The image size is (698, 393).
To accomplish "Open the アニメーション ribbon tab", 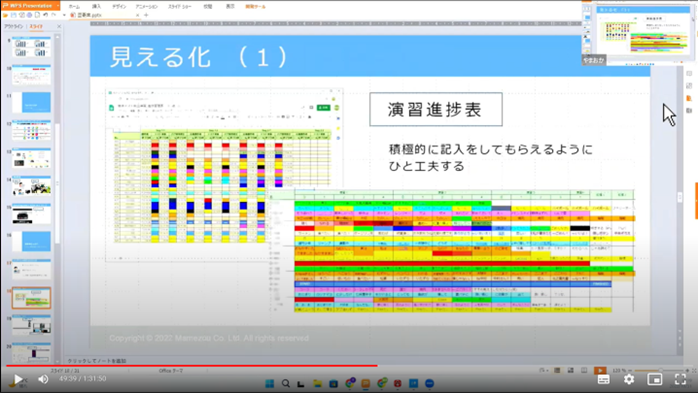I will click(x=146, y=7).
